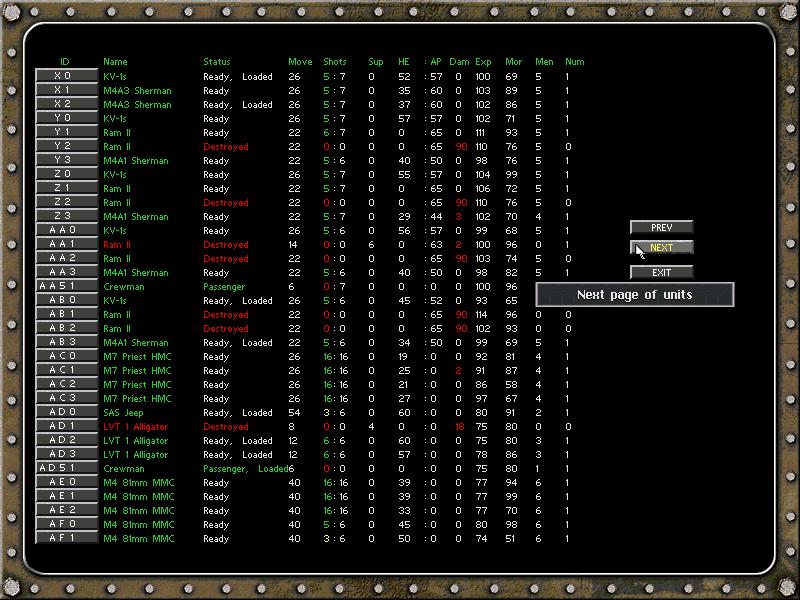Click the 'Exp' column header
Viewport: 800px width, 600px height.
(483, 62)
